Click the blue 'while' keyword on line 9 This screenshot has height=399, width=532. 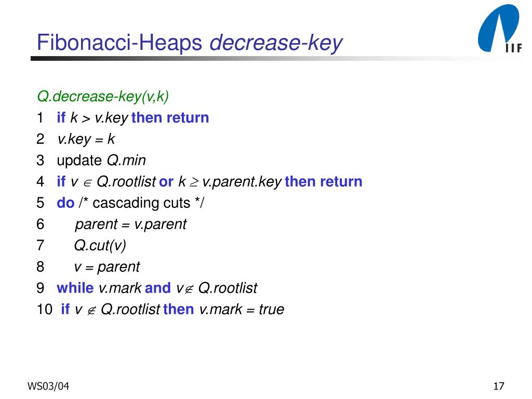tap(75, 288)
